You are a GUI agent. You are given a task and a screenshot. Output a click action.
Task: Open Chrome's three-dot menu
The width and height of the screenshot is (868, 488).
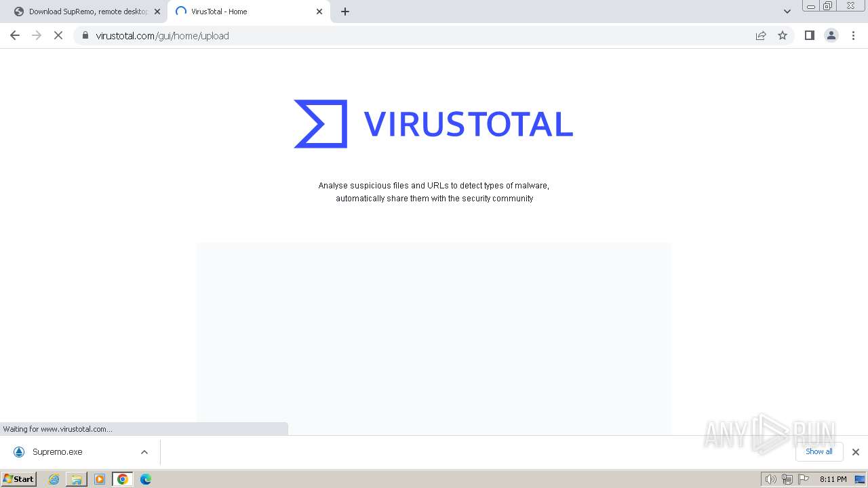854,35
